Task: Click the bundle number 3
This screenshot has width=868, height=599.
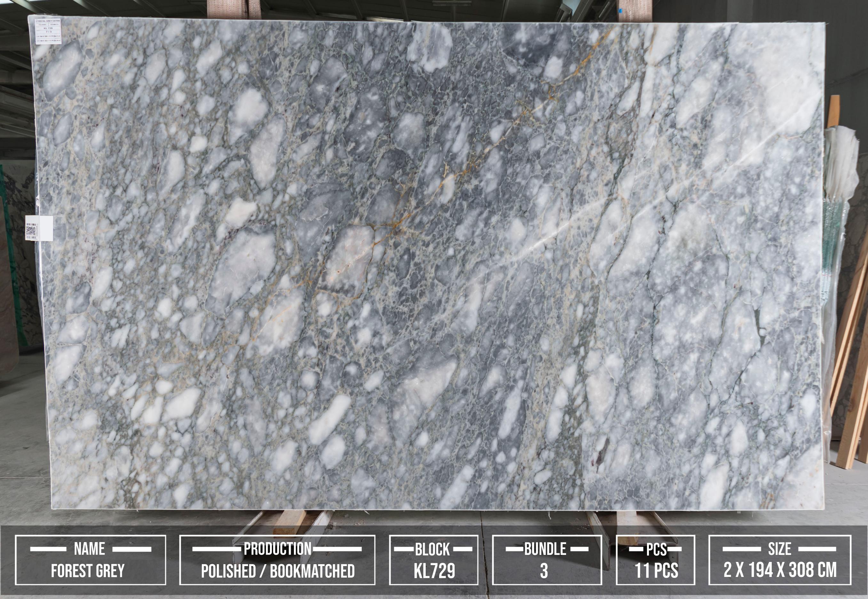Action: tap(544, 571)
